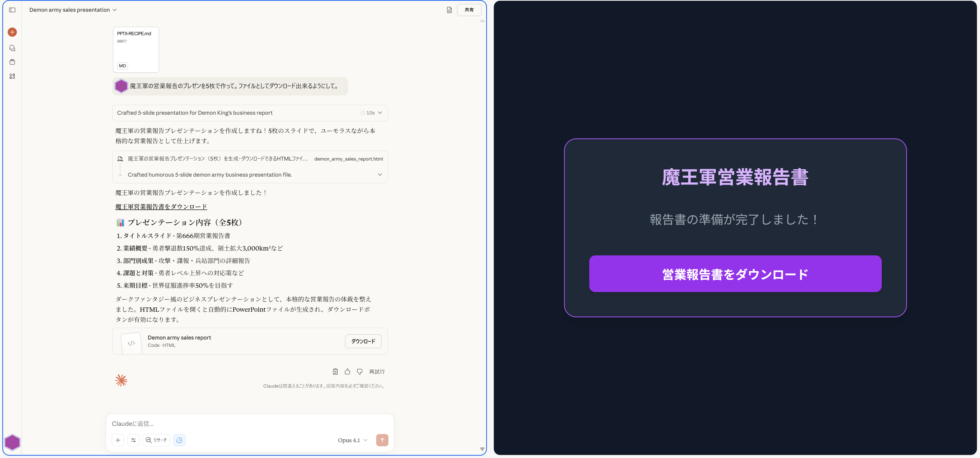Open the Opus 4.1 model dropdown
Image resolution: width=980 pixels, height=458 pixels.
tap(352, 440)
